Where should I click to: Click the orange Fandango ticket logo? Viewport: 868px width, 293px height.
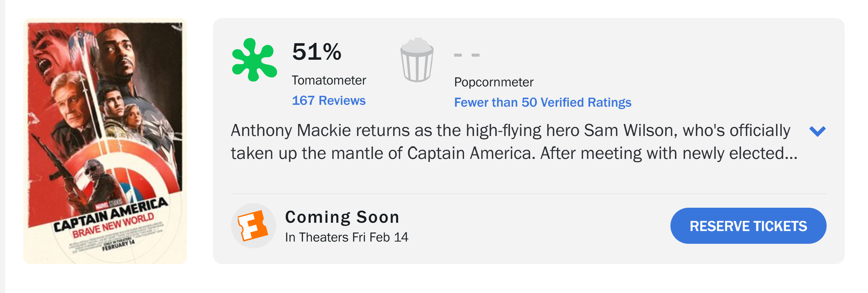pos(253,226)
